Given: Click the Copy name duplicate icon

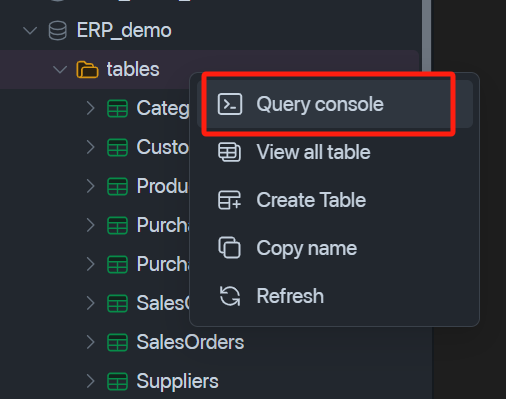Looking at the screenshot, I should pyautogui.click(x=230, y=248).
